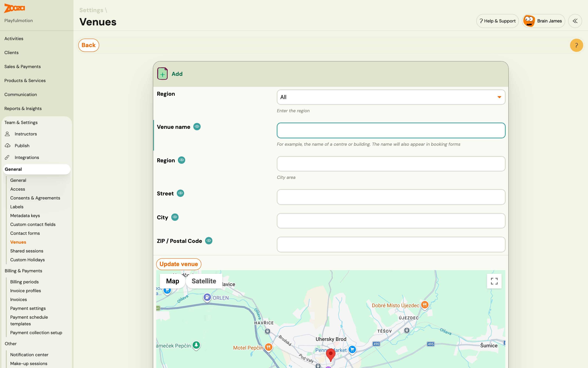Image resolution: width=588 pixels, height=368 pixels.
Task: Click the Havřice train station marker
Action: tap(267, 331)
